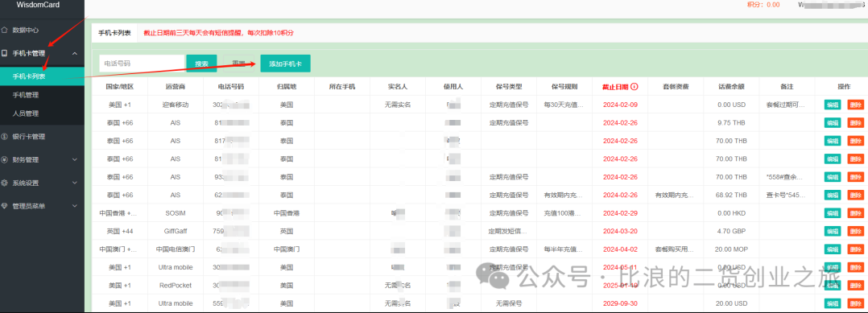Click the GiffGaff carrier cell

pos(176,231)
